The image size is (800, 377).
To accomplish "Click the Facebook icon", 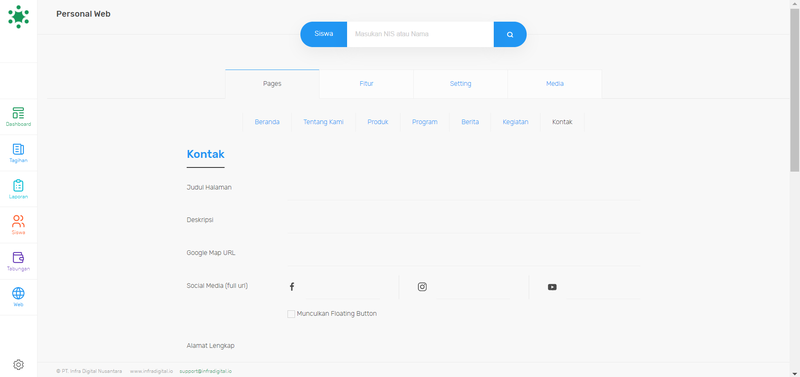I will click(x=292, y=287).
